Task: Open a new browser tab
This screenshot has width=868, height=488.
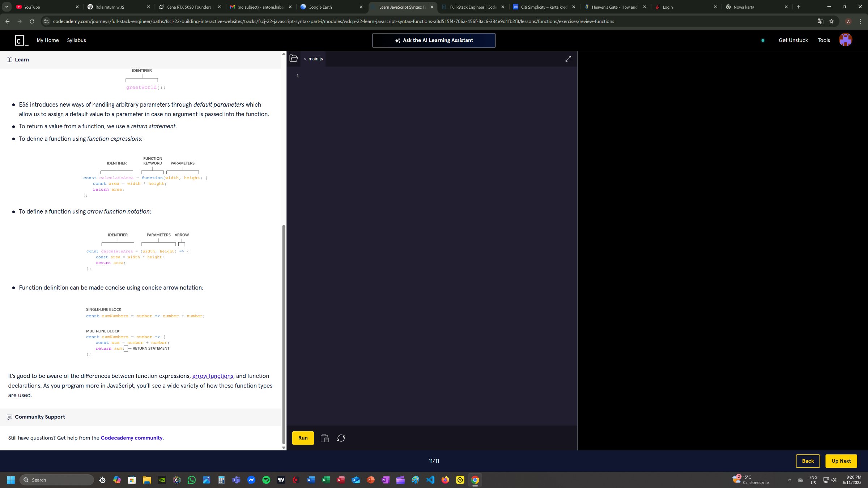Action: (x=799, y=7)
